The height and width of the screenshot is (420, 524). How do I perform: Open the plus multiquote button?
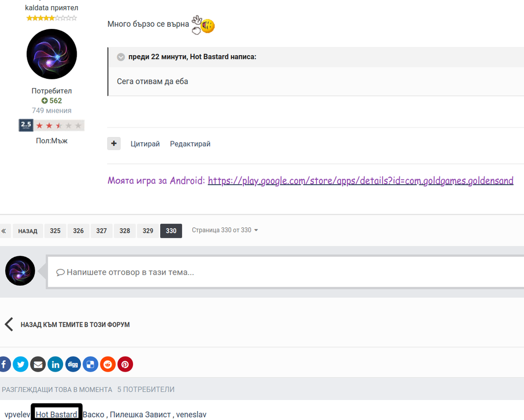[x=114, y=143]
